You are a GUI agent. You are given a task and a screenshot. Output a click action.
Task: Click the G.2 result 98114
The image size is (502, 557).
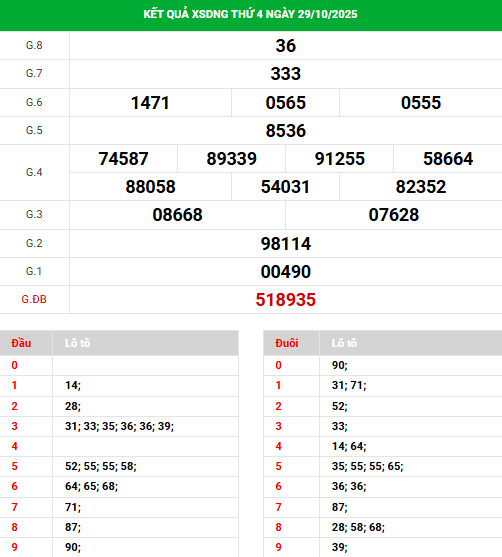(x=286, y=244)
